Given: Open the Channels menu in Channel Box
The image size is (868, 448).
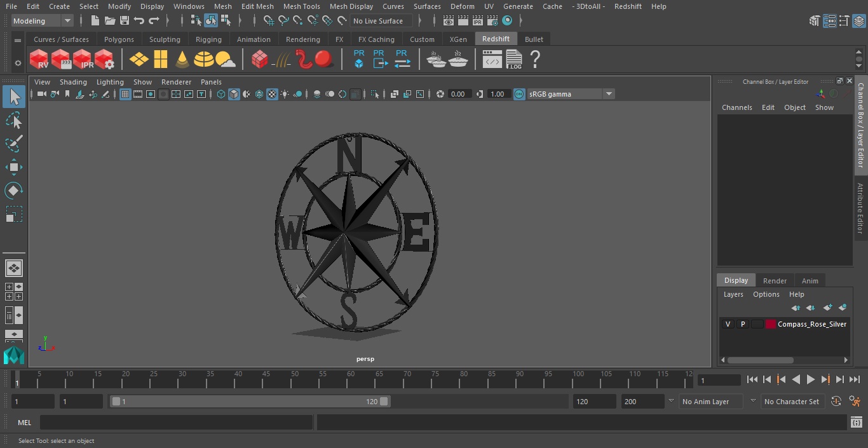Looking at the screenshot, I should [736, 107].
